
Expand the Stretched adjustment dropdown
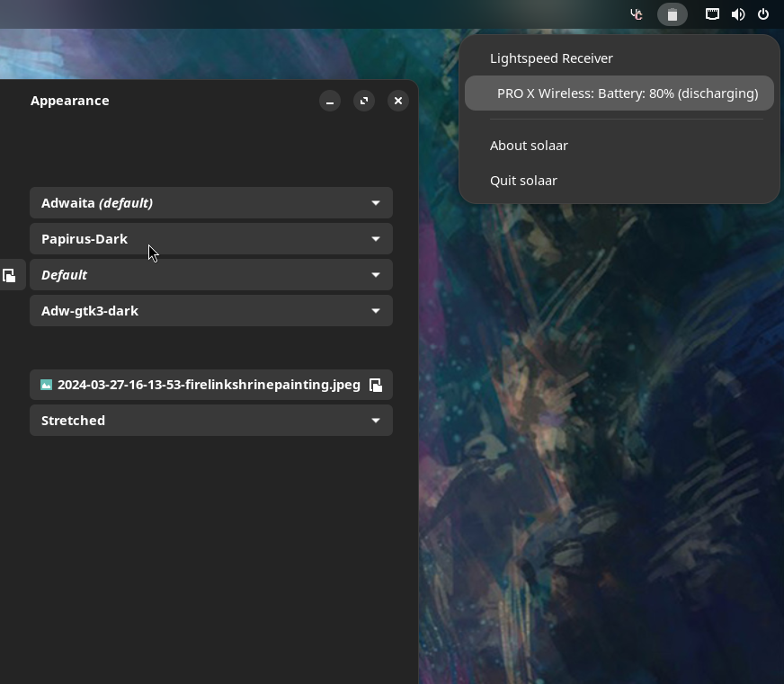[211, 421]
